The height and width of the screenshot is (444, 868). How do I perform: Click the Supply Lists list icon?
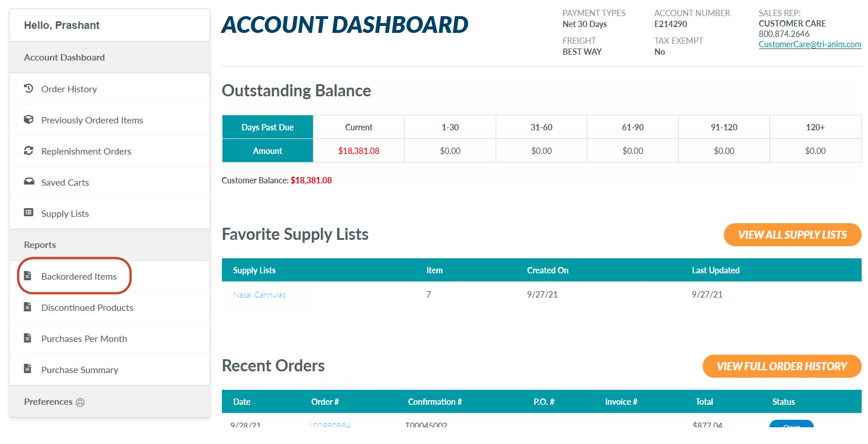coord(28,213)
